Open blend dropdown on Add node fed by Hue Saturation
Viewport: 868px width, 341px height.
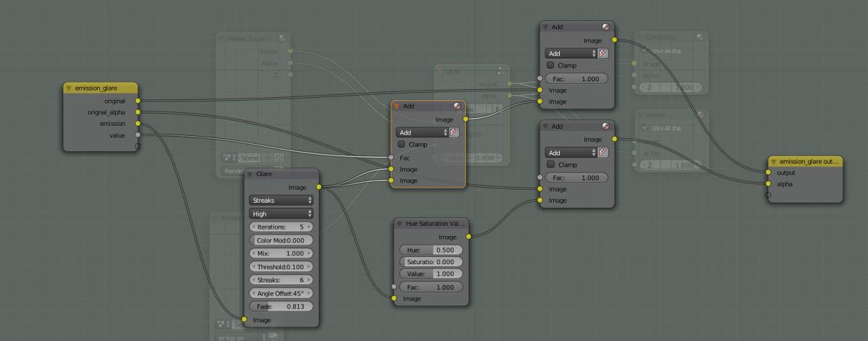pos(571,153)
